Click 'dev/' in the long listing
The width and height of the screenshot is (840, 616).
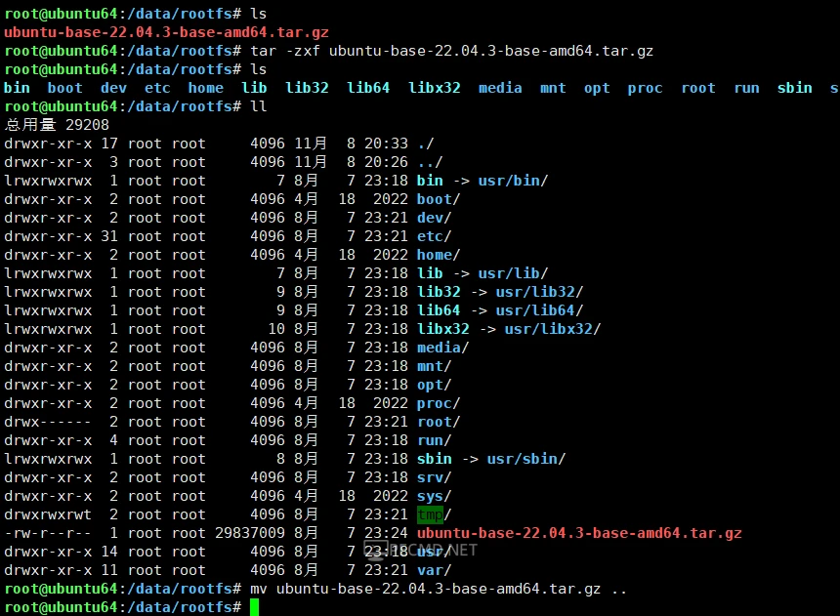(x=435, y=218)
